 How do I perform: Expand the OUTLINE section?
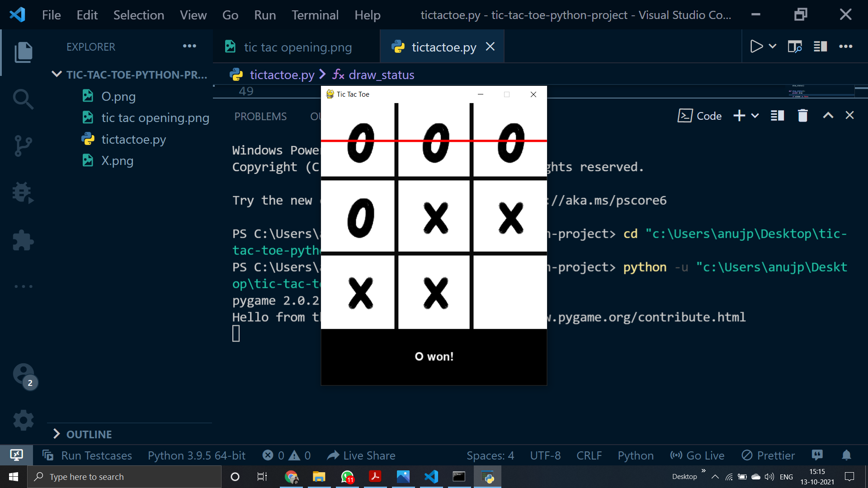[x=89, y=434]
